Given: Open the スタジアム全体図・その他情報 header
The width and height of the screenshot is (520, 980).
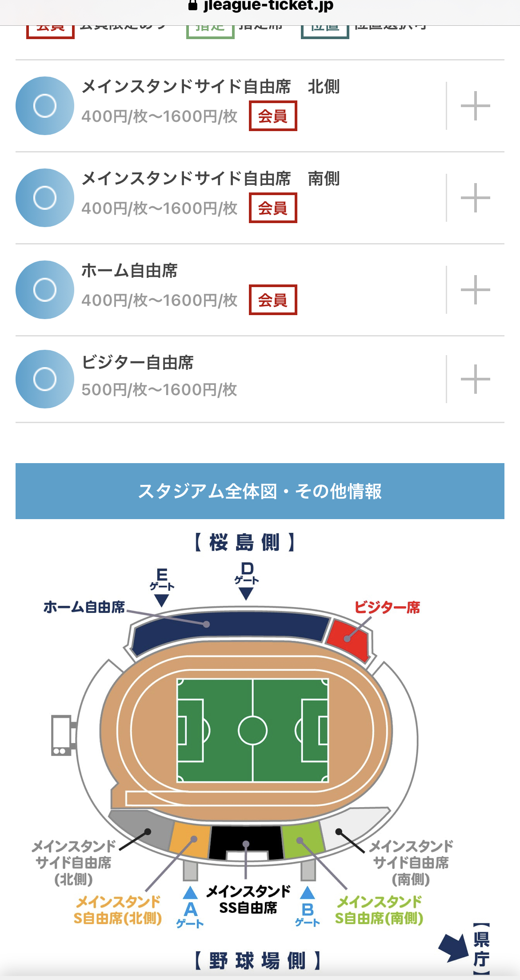Looking at the screenshot, I should pos(260,491).
